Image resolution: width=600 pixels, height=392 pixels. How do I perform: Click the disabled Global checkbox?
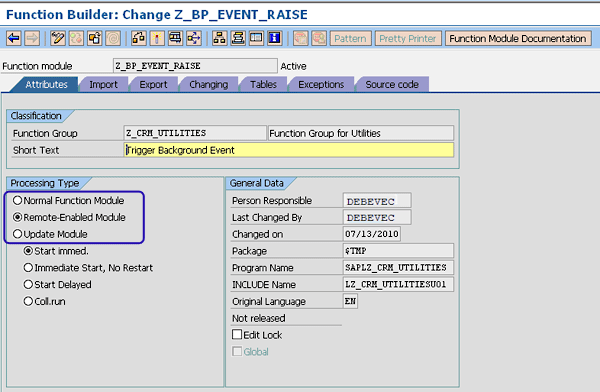point(237,351)
